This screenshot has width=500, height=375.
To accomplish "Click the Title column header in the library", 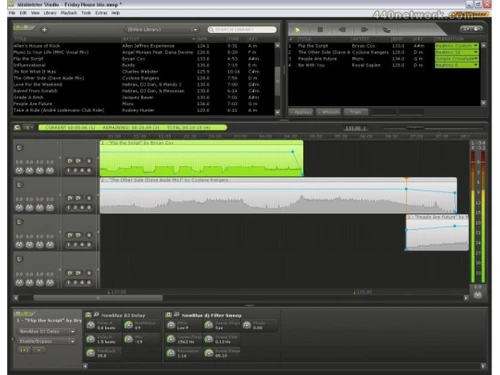I will 67,39.
